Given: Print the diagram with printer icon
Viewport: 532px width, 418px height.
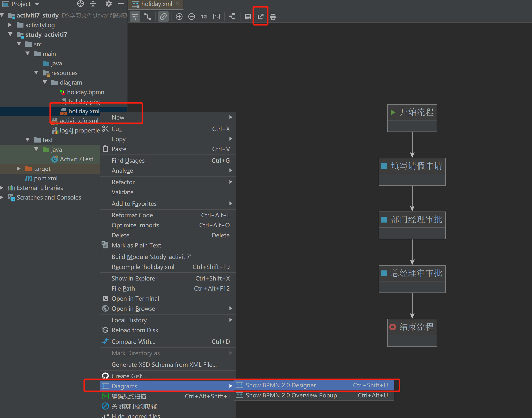Looking at the screenshot, I should click(273, 17).
